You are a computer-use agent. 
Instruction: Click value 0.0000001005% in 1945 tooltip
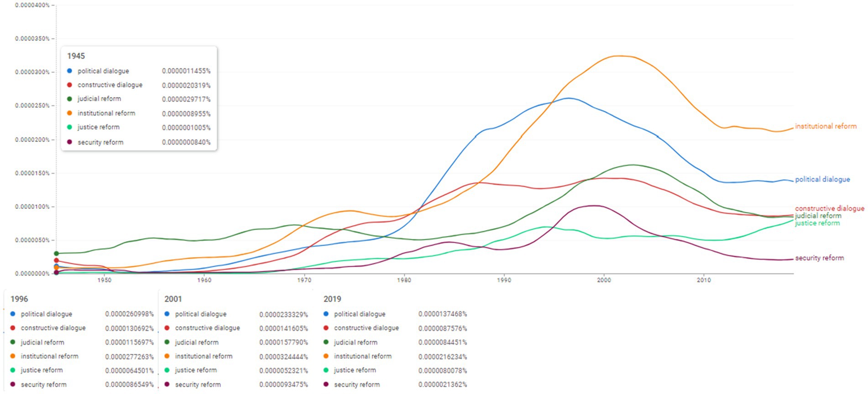pyautogui.click(x=186, y=128)
